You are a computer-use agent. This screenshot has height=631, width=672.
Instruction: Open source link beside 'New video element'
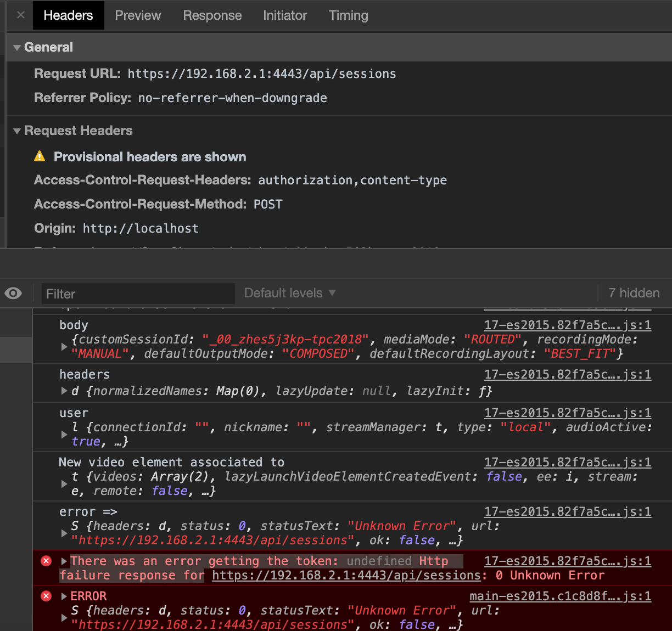(568, 463)
